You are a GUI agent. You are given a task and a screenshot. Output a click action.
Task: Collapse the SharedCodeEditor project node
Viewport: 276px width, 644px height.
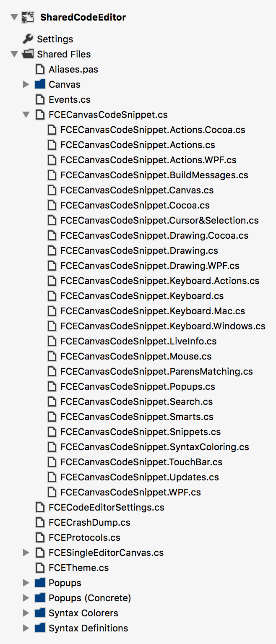point(14,18)
